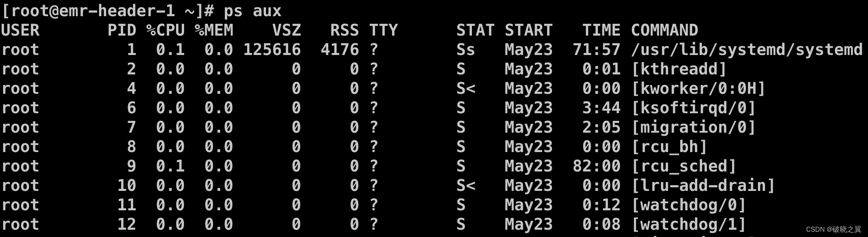
Task: Click the [ksoftirqd/0] process name
Action: 693,108
